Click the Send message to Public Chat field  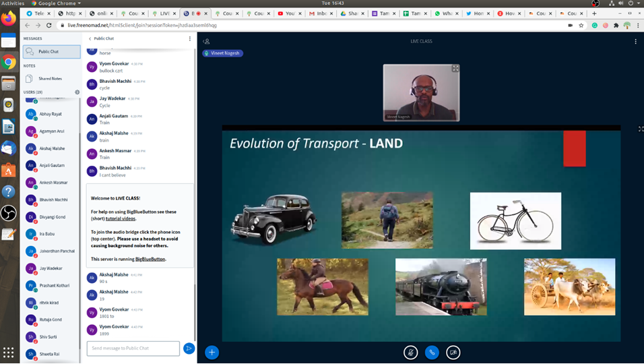133,348
